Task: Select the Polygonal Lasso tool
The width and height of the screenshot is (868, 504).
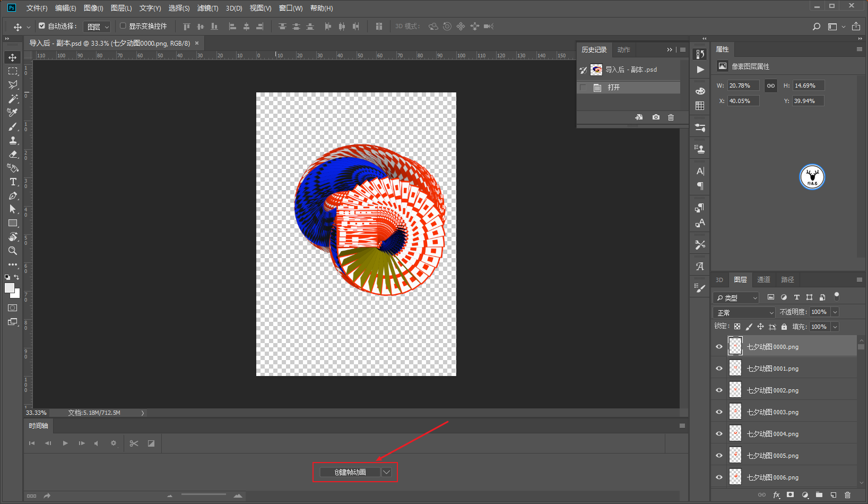Action: coord(13,85)
